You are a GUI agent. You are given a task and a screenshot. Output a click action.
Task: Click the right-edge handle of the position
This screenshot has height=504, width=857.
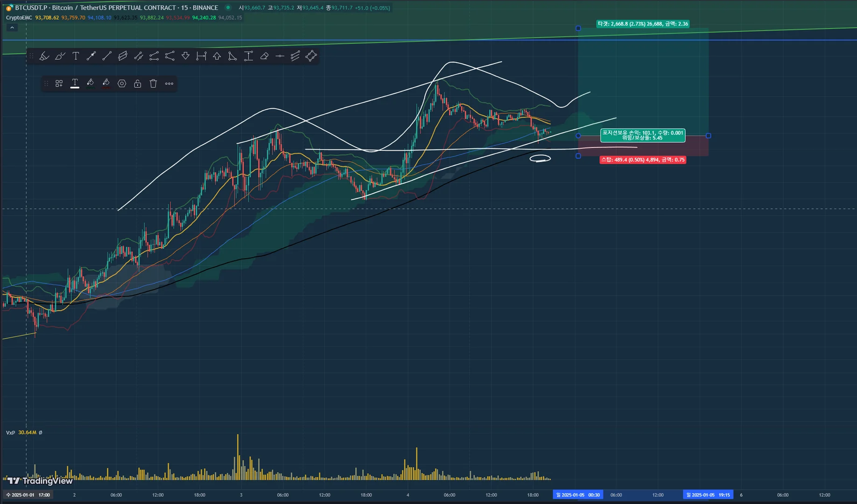(709, 136)
